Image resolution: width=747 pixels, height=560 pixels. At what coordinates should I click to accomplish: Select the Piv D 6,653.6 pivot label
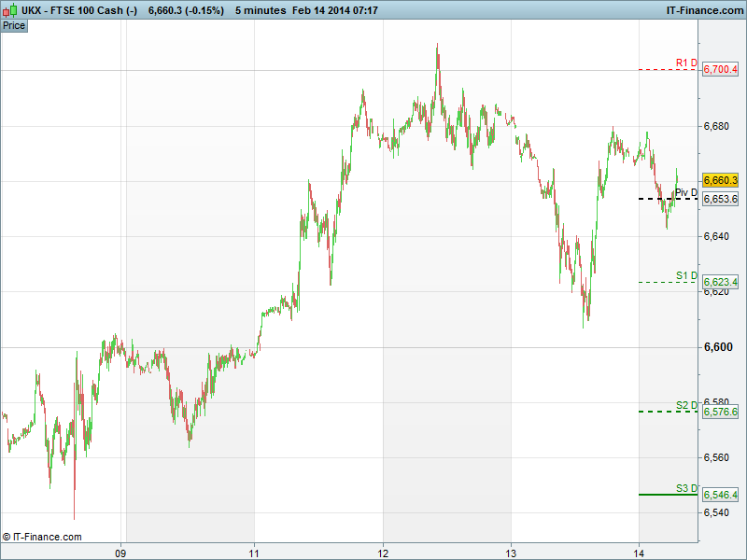[720, 199]
